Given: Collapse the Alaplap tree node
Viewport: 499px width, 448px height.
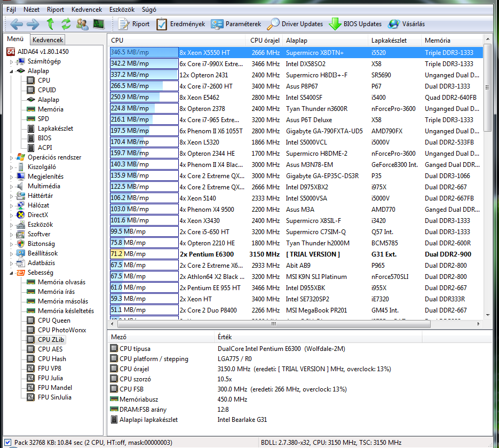Looking at the screenshot, I should (x=11, y=71).
